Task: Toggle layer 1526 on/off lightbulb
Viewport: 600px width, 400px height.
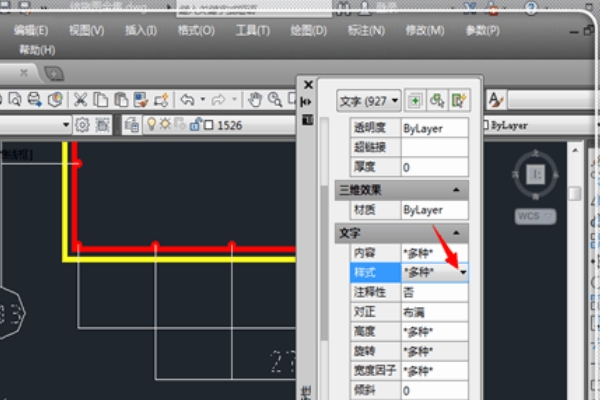Action: 152,124
